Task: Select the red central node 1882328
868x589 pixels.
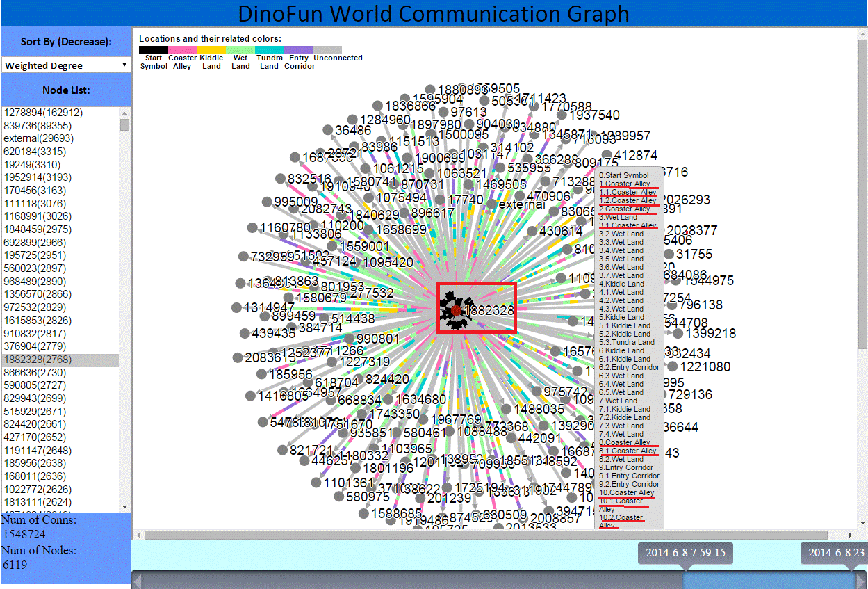Action: point(456,310)
